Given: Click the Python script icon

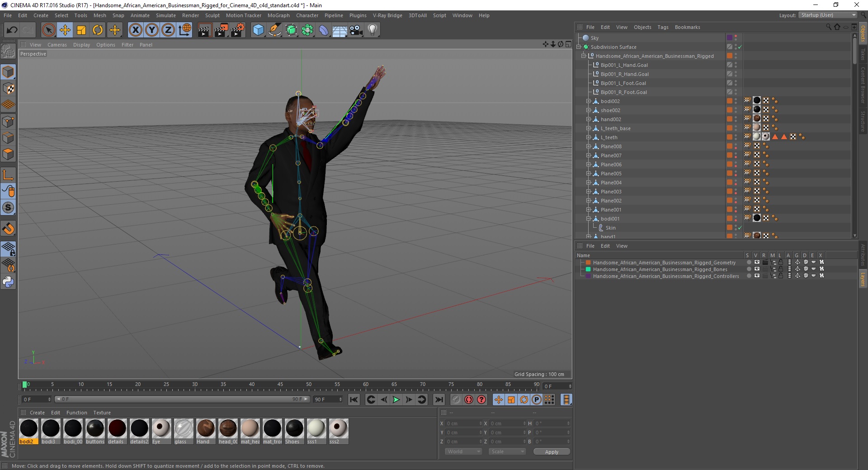Looking at the screenshot, I should [x=8, y=282].
